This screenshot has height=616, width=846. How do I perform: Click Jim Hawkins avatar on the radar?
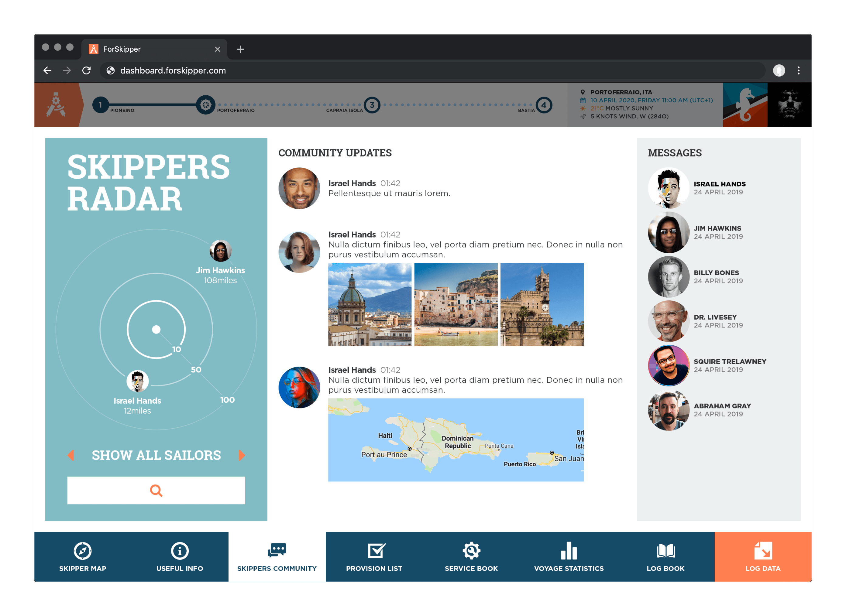220,251
